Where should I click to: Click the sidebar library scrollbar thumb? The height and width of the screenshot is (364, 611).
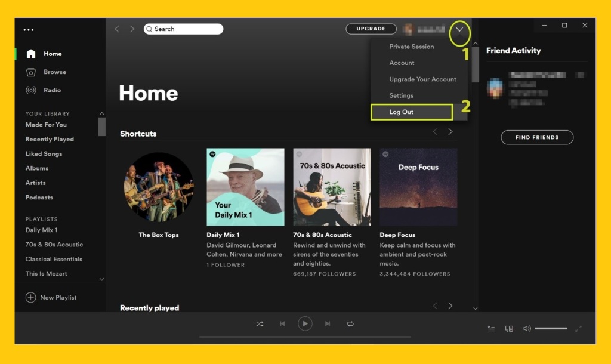[101, 127]
